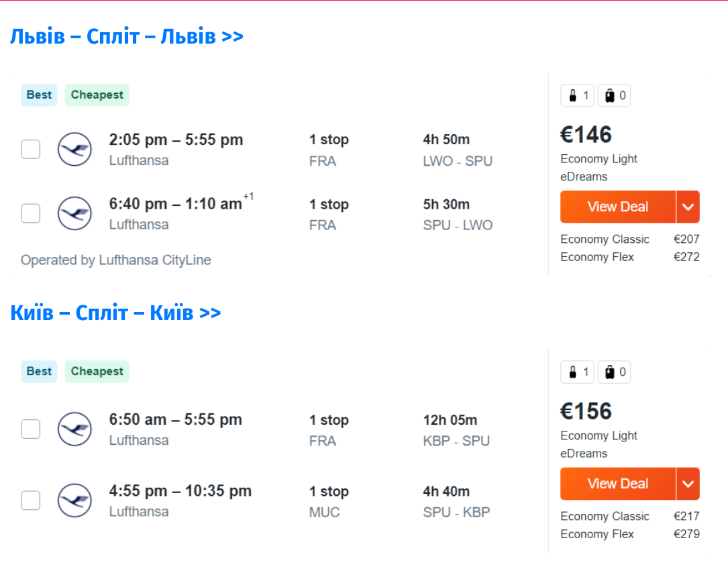Select Economy Classic €207 fare option
The width and height of the screenshot is (728, 571).
(629, 240)
